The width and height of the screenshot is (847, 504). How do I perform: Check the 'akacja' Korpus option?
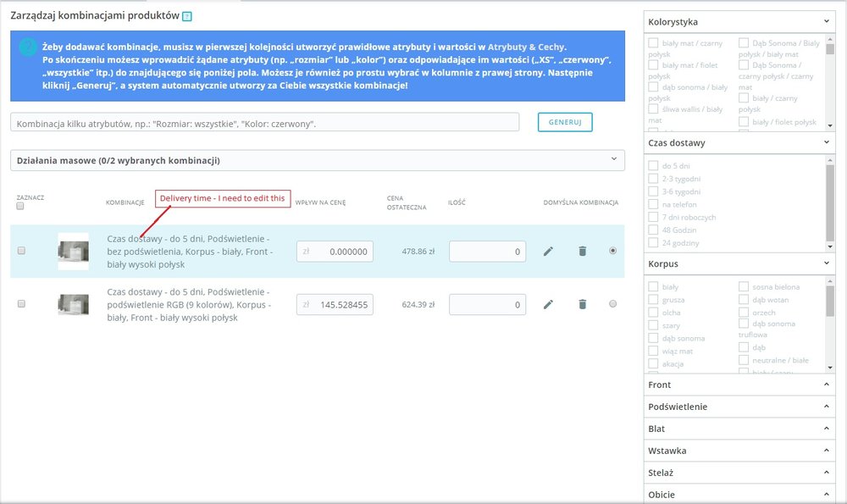(653, 363)
